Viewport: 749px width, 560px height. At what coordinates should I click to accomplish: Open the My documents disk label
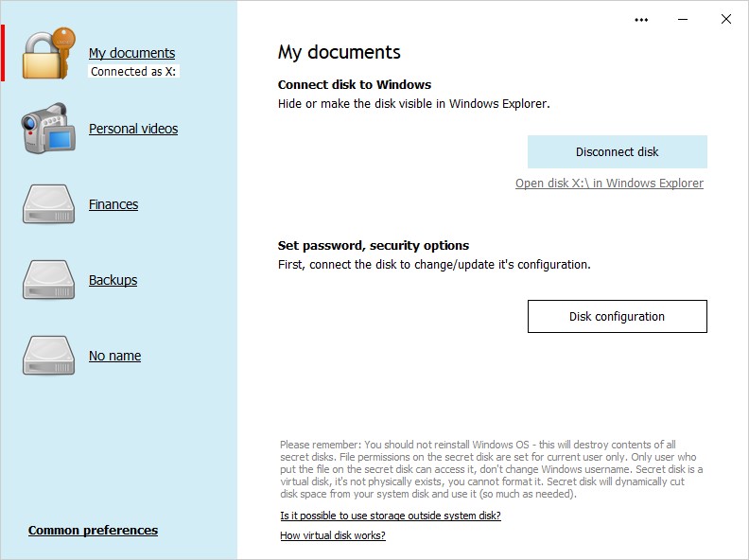(x=131, y=53)
